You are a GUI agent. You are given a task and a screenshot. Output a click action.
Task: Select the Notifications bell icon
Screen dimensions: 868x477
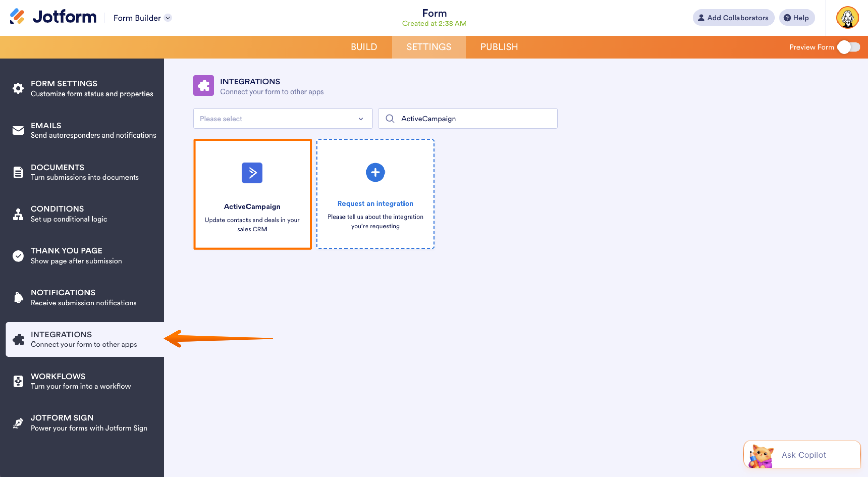point(18,297)
